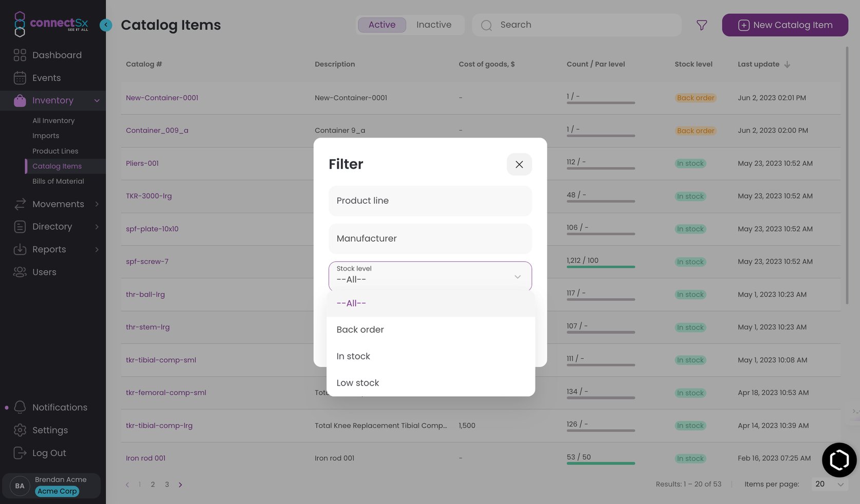Select Low stock option
Viewport: 860px width, 504px height.
[x=357, y=383]
